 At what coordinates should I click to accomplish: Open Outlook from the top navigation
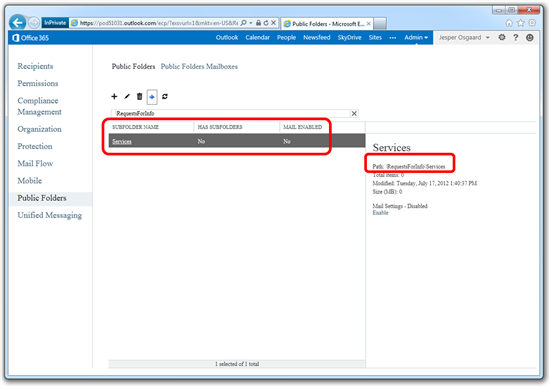(x=227, y=38)
